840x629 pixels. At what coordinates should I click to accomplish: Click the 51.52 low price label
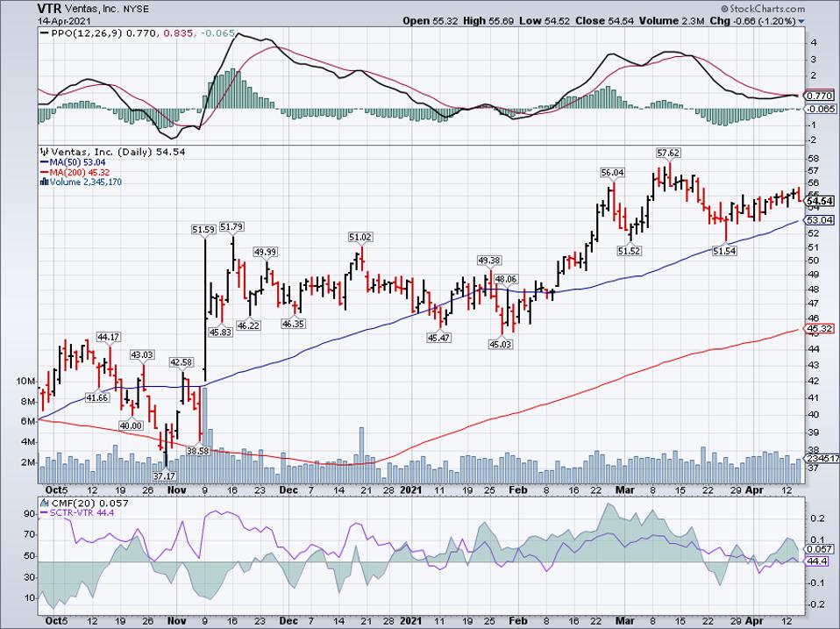[629, 251]
